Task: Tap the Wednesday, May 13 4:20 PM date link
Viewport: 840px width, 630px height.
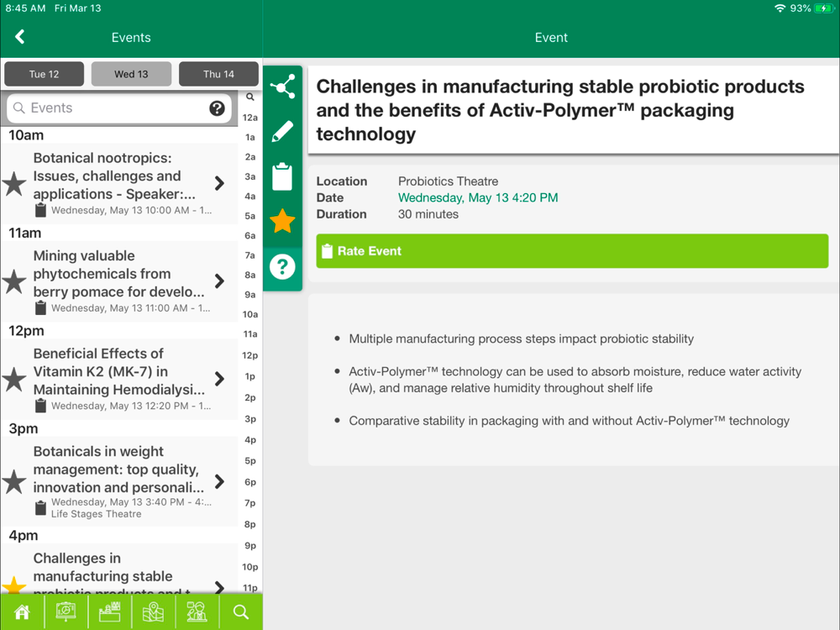Action: (x=478, y=197)
